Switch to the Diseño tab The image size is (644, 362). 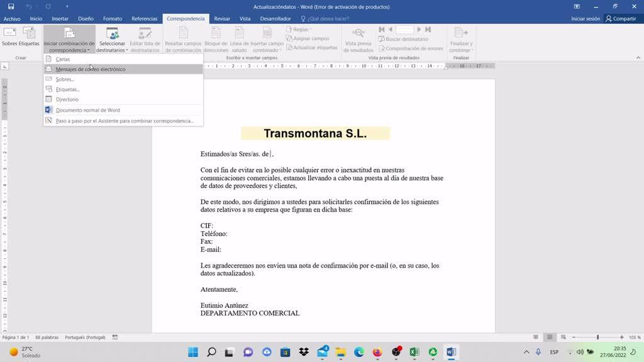click(86, 18)
